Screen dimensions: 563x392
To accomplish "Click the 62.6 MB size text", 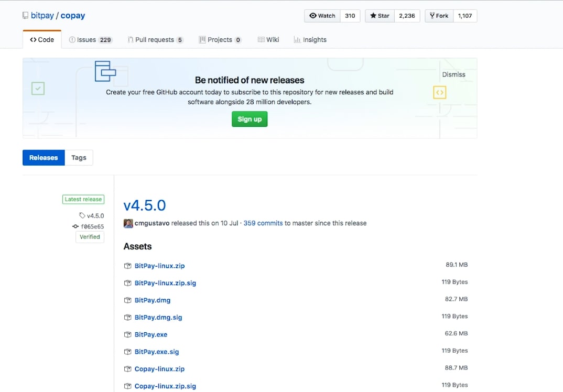I will pos(457,334).
